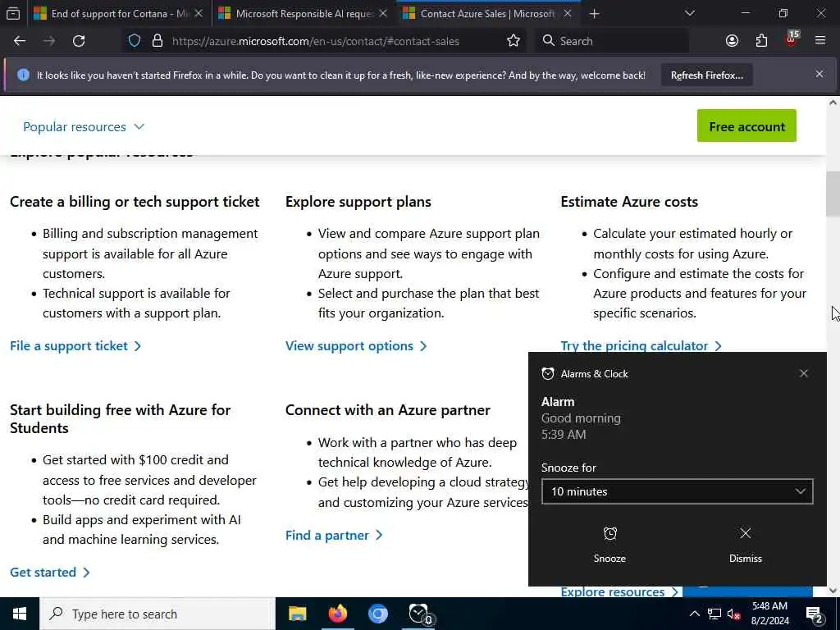Image resolution: width=840 pixels, height=630 pixels.
Task: Open the Firefox account icon
Action: click(732, 41)
